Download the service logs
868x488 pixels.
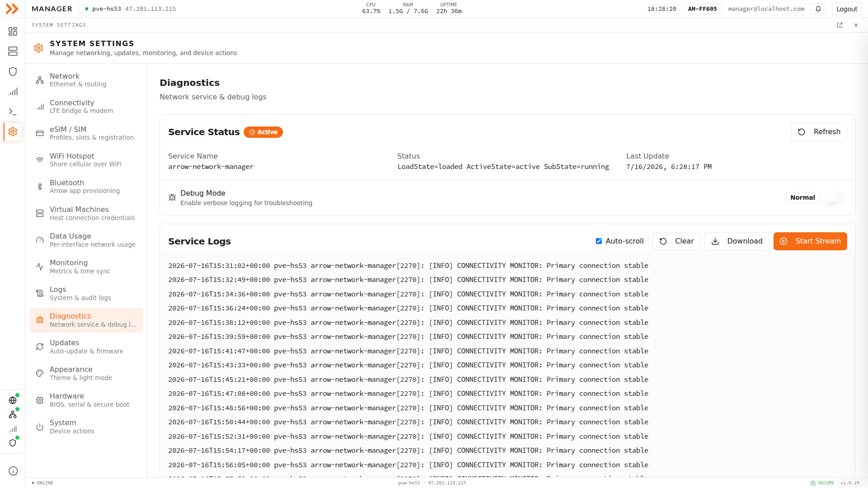(x=736, y=241)
